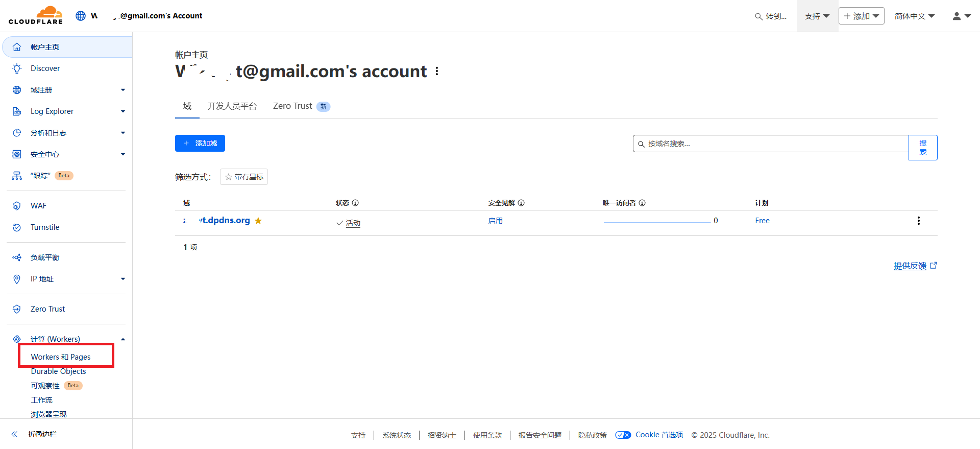Toggle the Cookie 首选项 privacy switch
Screen dimensions: 980x449
[623, 435]
